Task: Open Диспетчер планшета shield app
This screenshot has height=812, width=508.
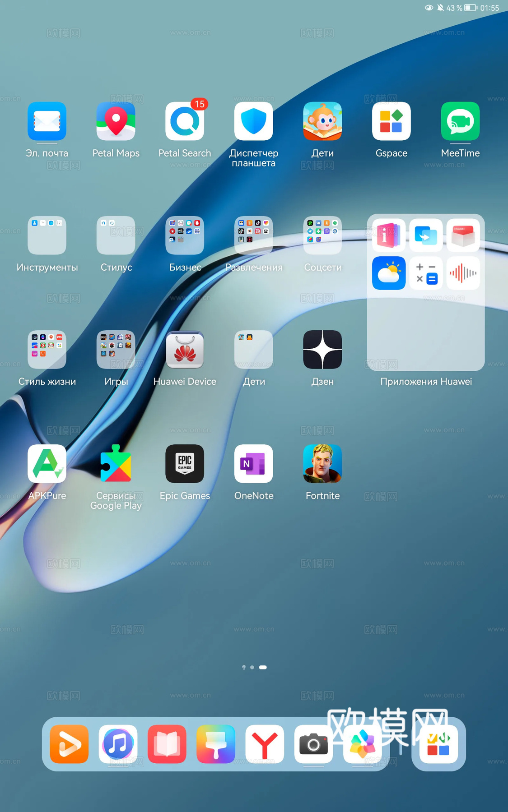Action: [254, 121]
